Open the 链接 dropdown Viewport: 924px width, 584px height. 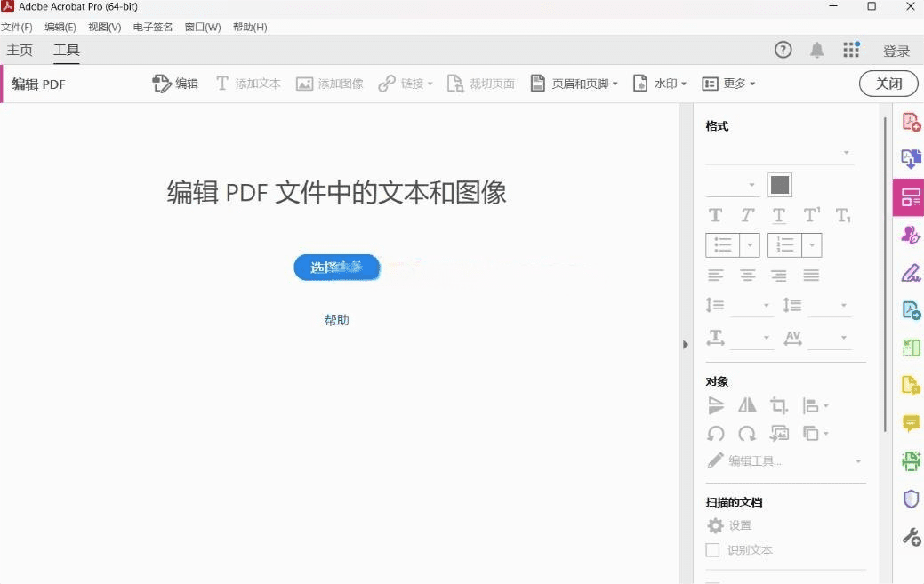406,84
